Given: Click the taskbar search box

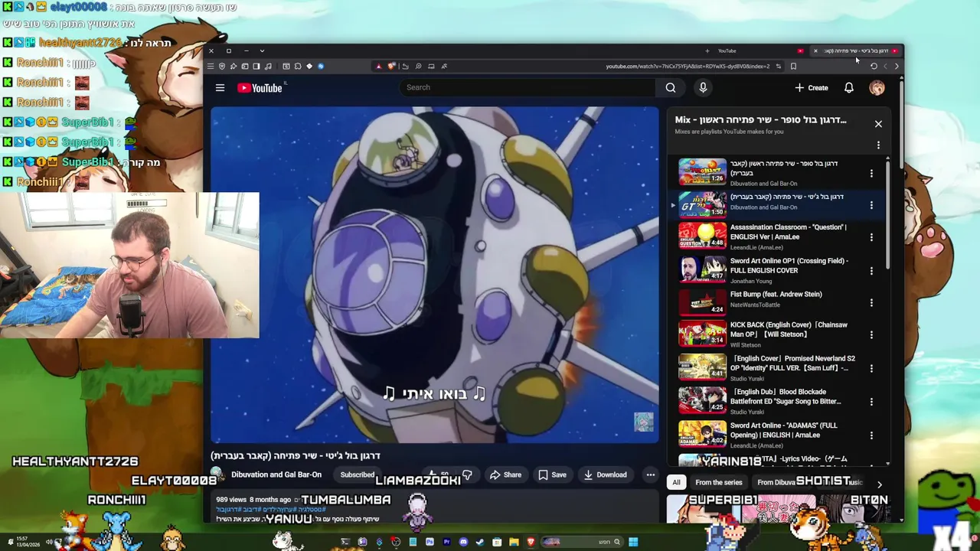Looking at the screenshot, I should point(581,542).
